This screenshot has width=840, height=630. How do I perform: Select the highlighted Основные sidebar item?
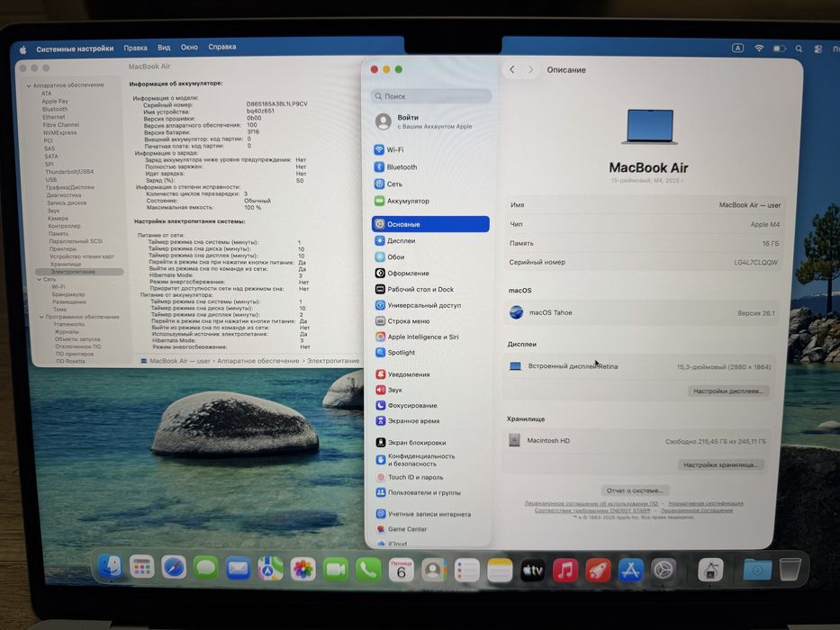[x=430, y=224]
